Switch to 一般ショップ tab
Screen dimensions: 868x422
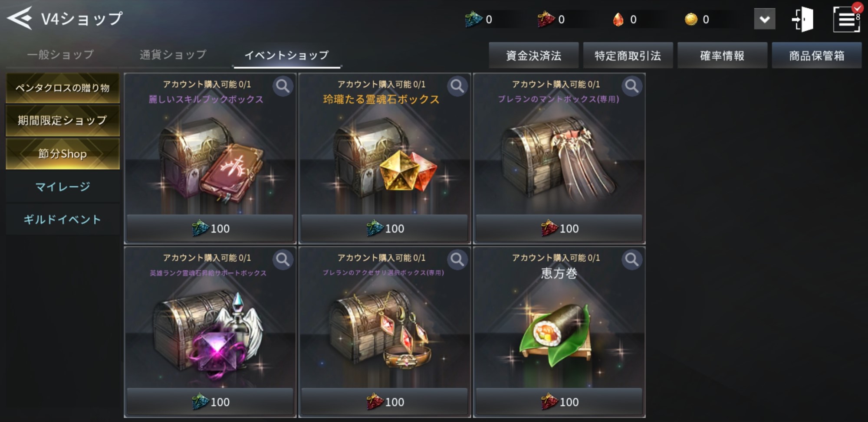[x=60, y=55]
